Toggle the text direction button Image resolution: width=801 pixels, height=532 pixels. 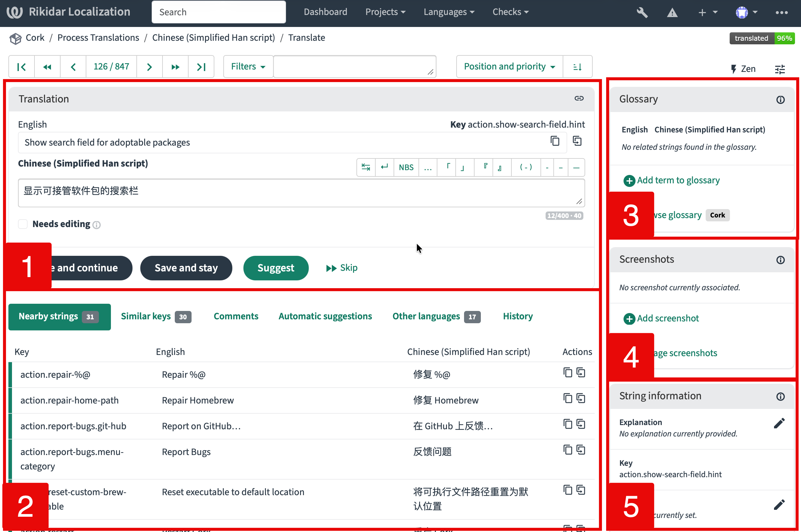click(366, 167)
